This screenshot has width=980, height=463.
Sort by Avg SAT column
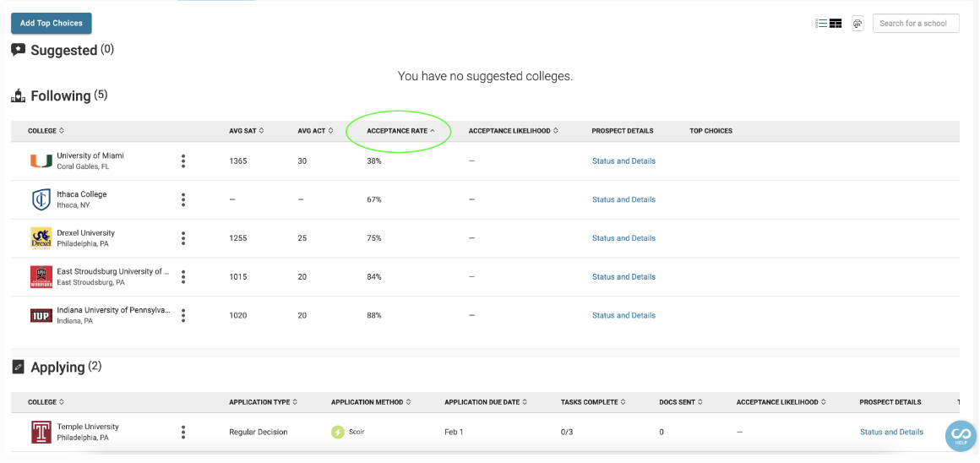[x=246, y=131]
